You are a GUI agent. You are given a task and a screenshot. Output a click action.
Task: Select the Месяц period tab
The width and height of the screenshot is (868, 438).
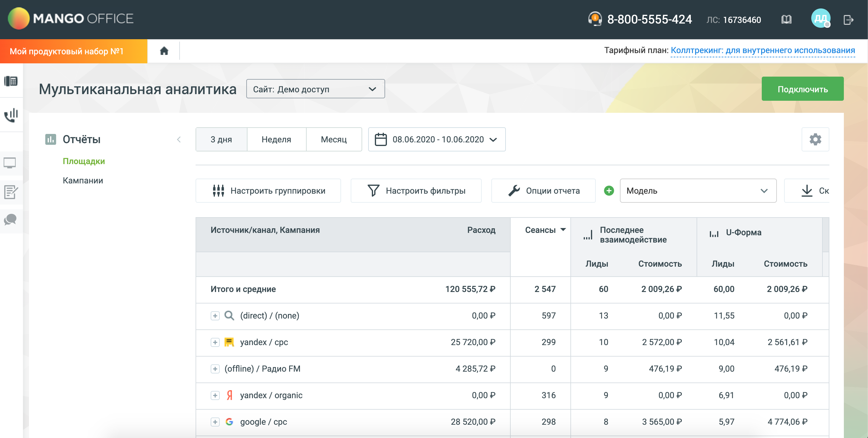coord(333,139)
